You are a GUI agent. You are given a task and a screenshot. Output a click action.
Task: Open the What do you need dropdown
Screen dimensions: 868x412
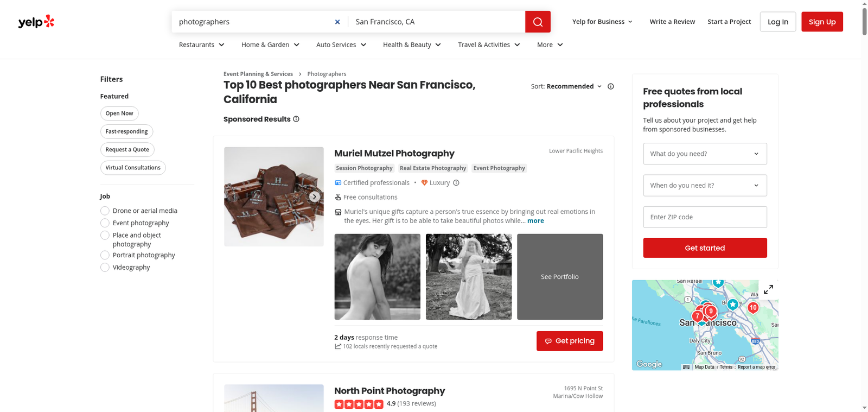click(705, 154)
